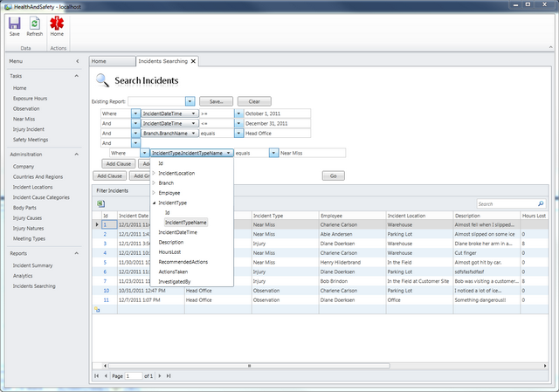Click the Near Miss value field

(x=313, y=154)
